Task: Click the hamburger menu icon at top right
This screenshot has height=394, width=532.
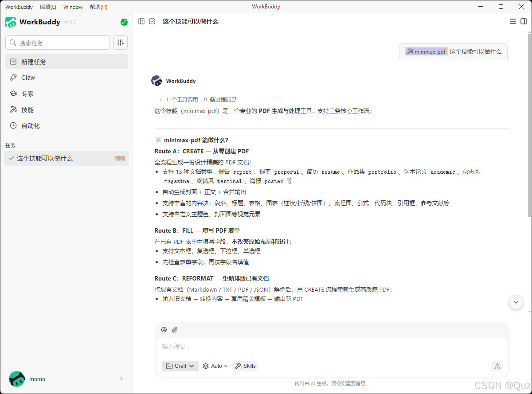Action: click(x=512, y=21)
